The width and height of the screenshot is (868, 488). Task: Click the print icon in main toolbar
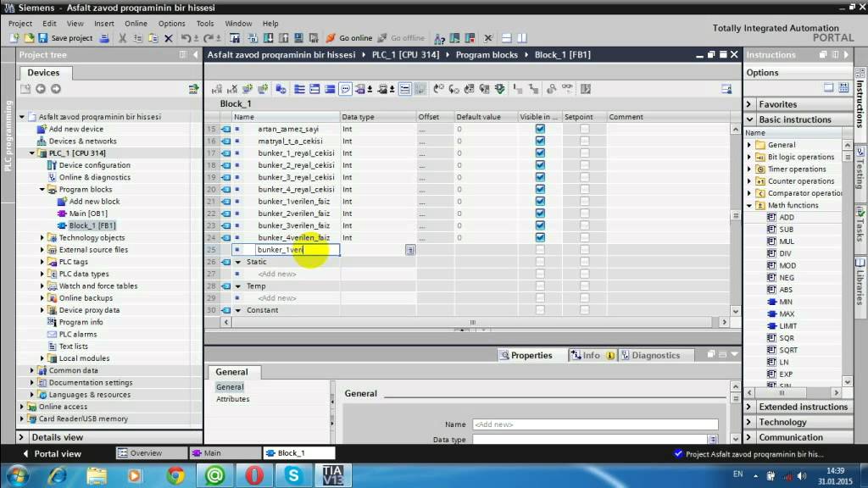tap(104, 38)
